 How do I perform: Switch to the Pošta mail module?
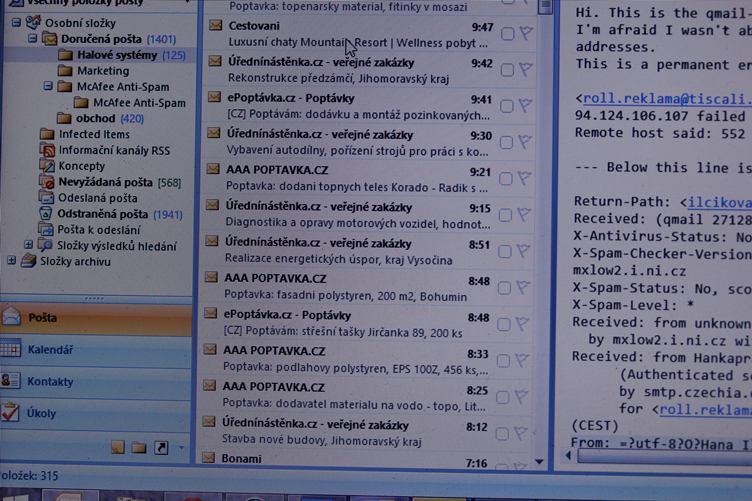[96, 317]
